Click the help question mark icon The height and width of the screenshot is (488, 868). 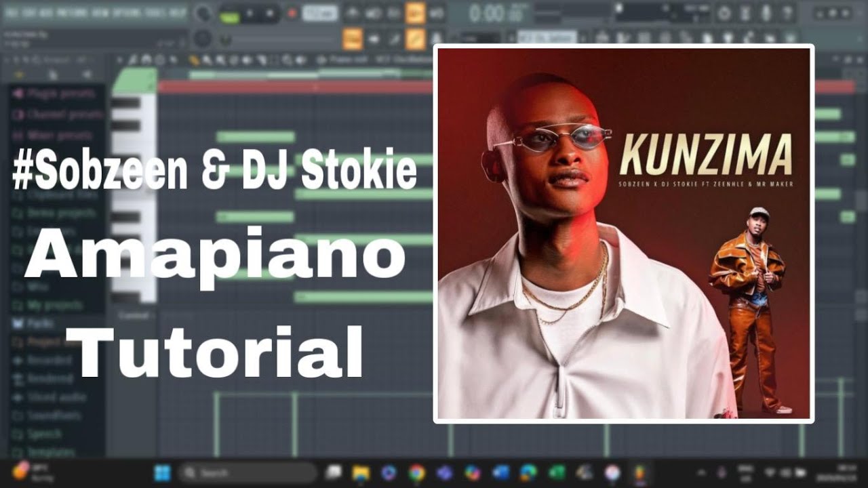[x=787, y=13]
